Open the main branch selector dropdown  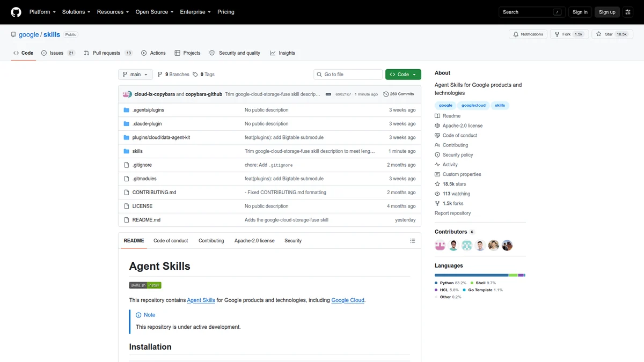[135, 75]
